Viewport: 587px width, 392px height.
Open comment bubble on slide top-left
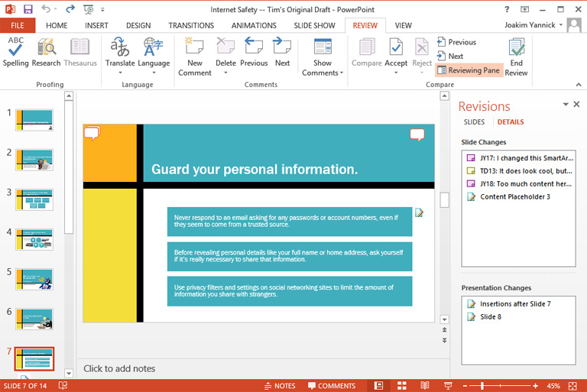pyautogui.click(x=92, y=134)
